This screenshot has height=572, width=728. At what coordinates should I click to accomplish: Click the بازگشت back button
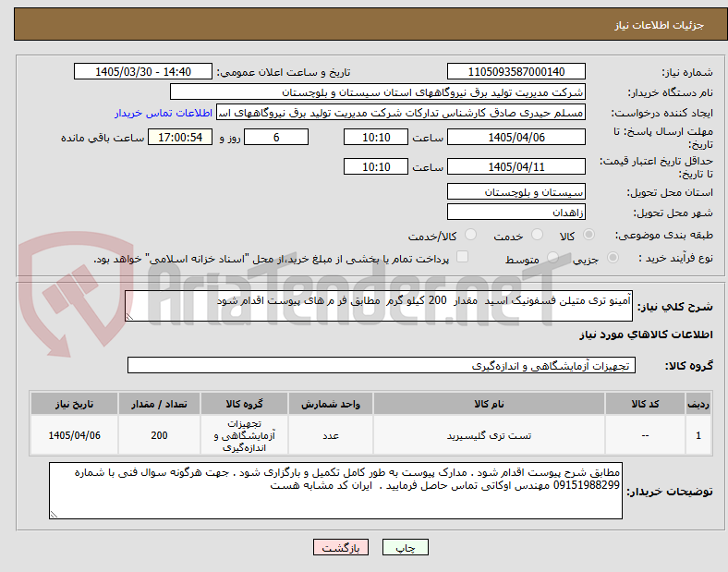[x=341, y=547]
